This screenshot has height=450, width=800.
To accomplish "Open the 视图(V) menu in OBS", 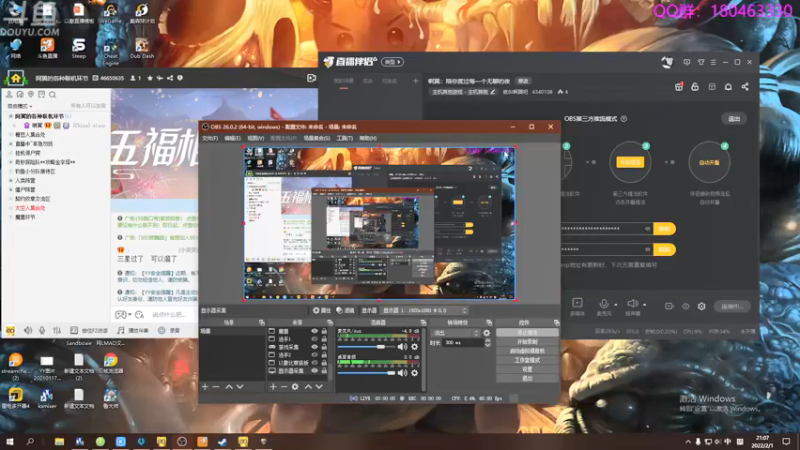I will point(256,138).
